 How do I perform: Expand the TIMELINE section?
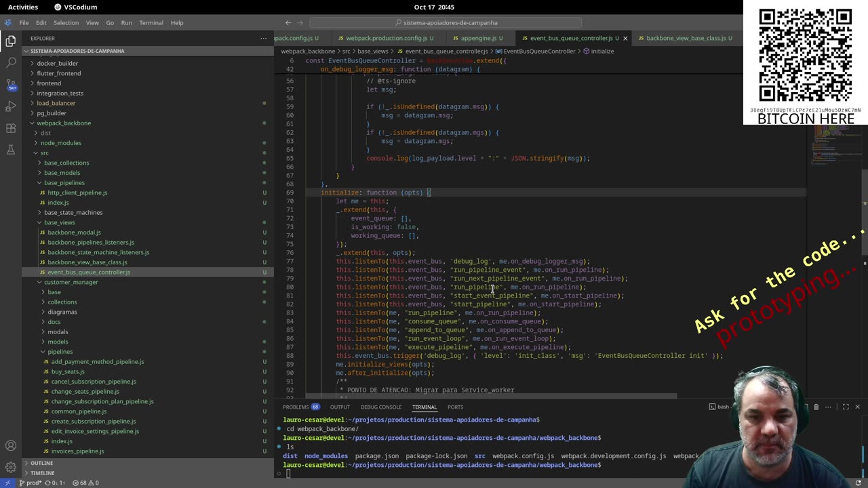[x=42, y=472]
